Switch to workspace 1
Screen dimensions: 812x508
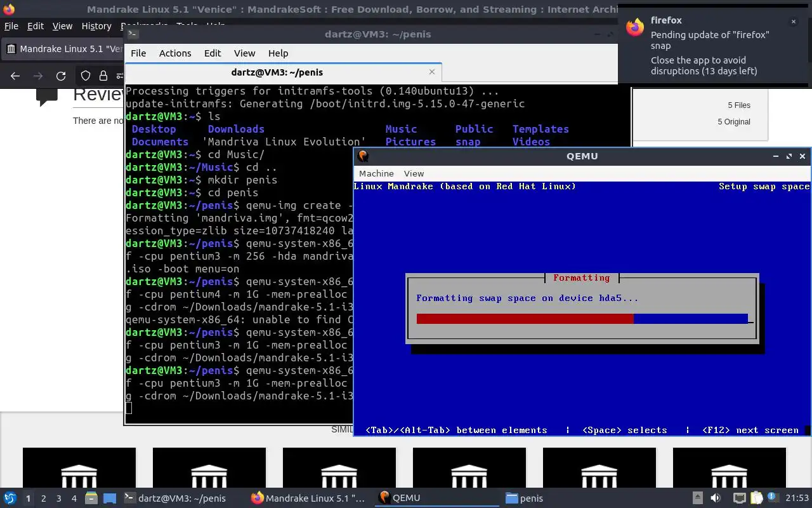click(x=28, y=498)
